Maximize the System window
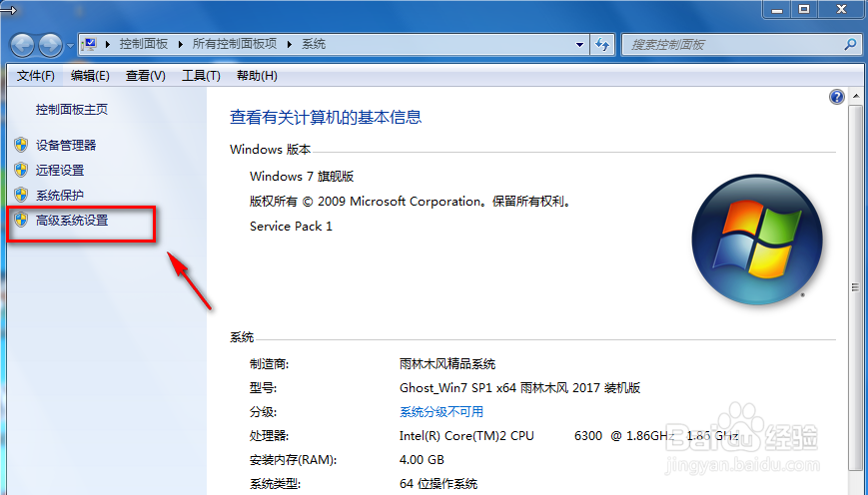Viewport: 868px width, 495px height. point(804,9)
